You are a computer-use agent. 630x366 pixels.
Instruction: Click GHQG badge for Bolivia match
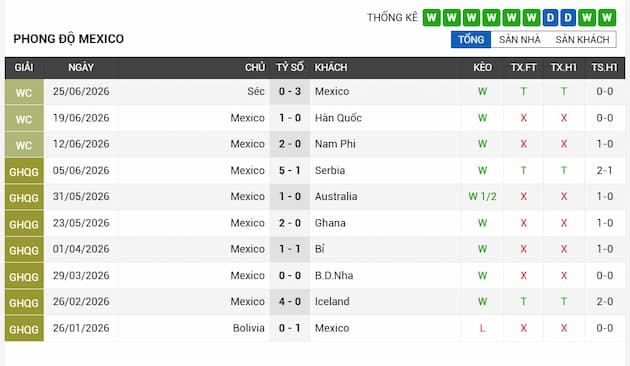tap(24, 329)
